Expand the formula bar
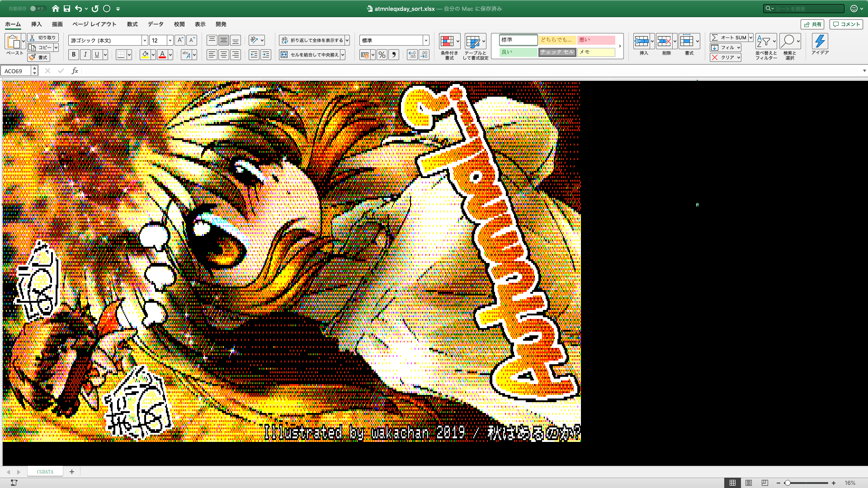The height and width of the screenshot is (488, 868). click(864, 71)
